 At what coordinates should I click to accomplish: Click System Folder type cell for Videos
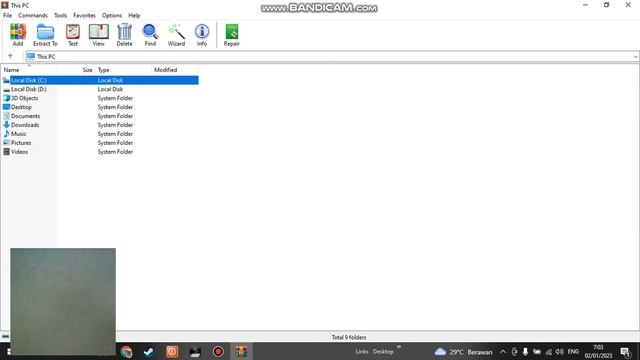coord(115,152)
